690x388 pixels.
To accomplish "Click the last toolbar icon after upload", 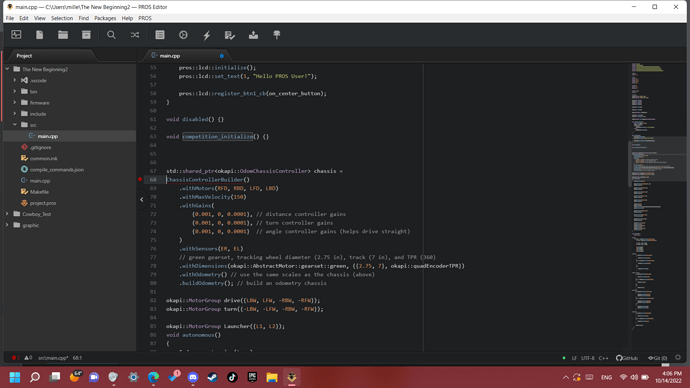I will coord(277,35).
